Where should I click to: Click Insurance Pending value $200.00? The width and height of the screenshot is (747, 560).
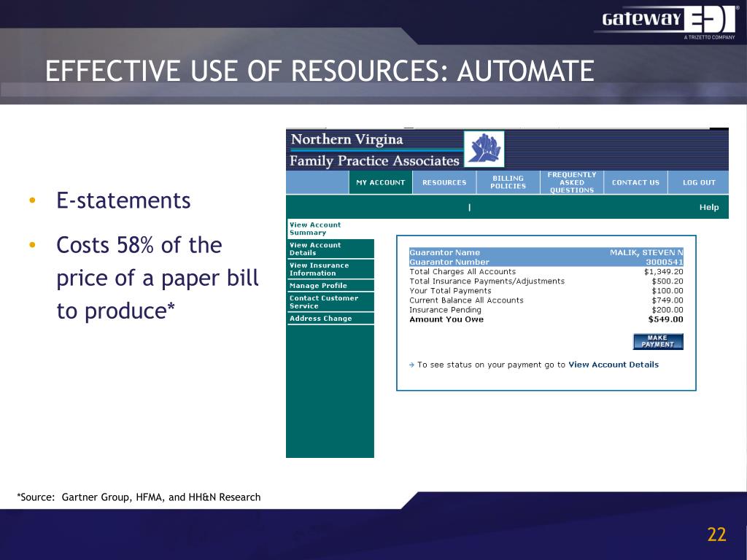(x=667, y=310)
